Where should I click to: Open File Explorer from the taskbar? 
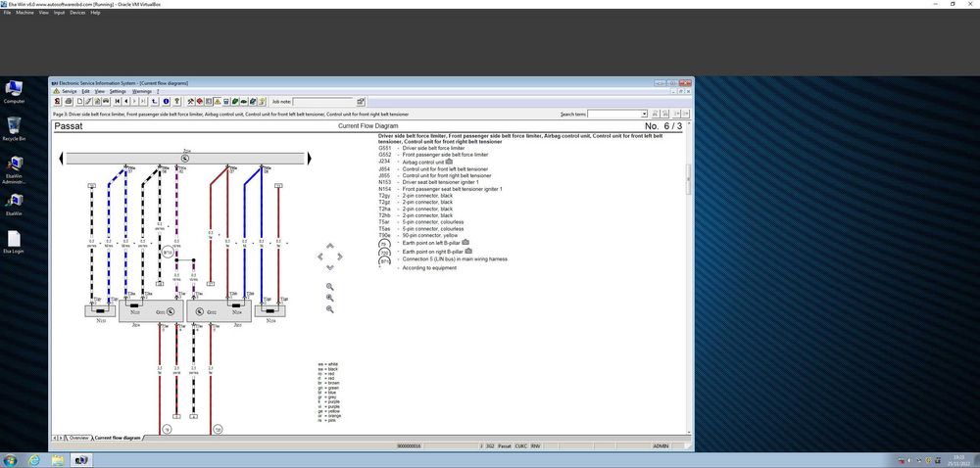point(58,460)
